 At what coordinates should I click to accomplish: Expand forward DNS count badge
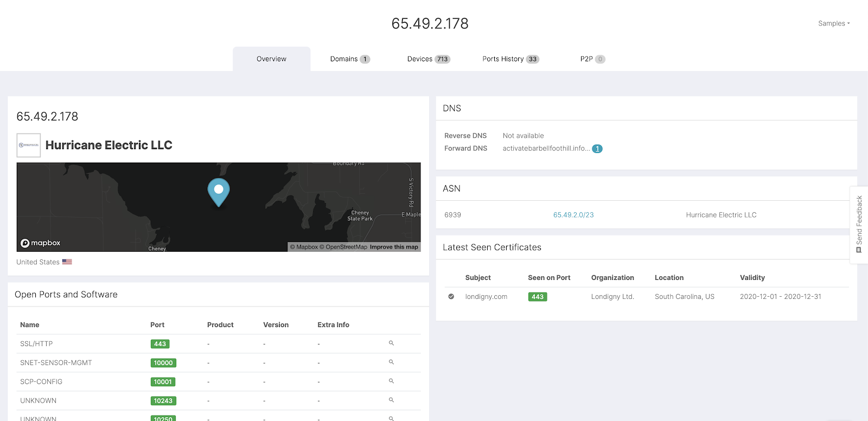point(597,149)
